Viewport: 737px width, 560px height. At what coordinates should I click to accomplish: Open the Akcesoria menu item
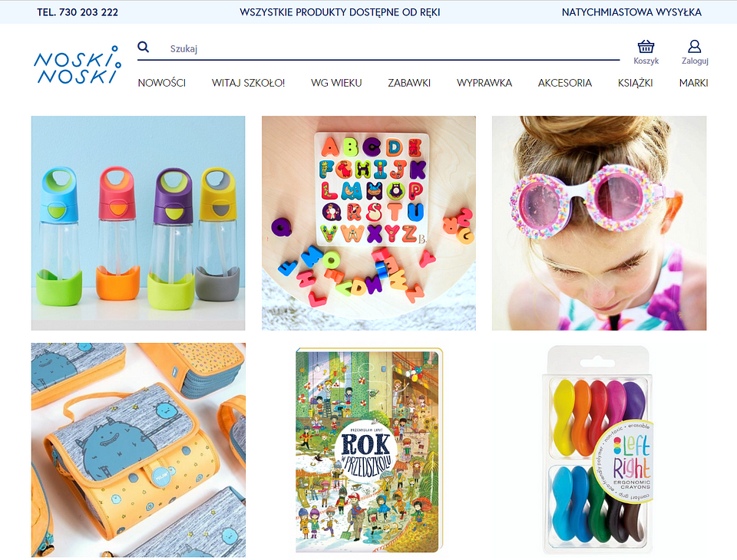tap(564, 83)
